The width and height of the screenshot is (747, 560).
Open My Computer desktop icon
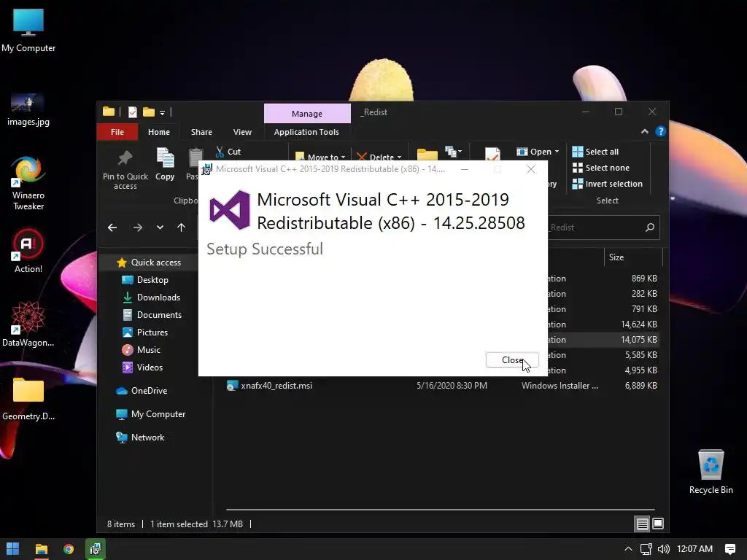pos(28,31)
